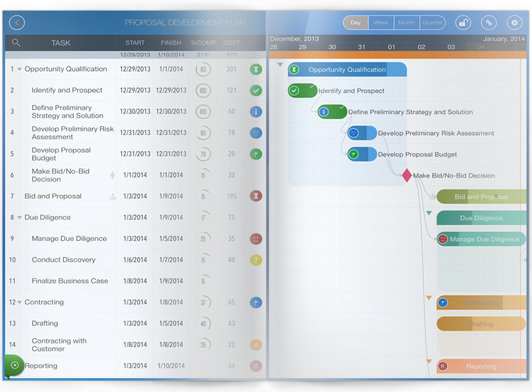Click the PROPOSAL DEVELOPMENT PLAN title

click(185, 23)
